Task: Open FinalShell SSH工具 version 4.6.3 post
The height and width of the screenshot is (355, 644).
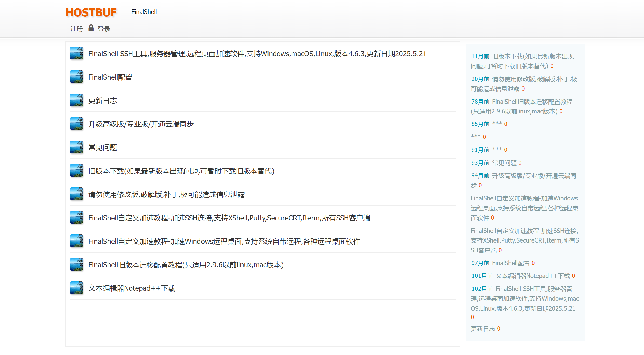Action: coord(257,54)
